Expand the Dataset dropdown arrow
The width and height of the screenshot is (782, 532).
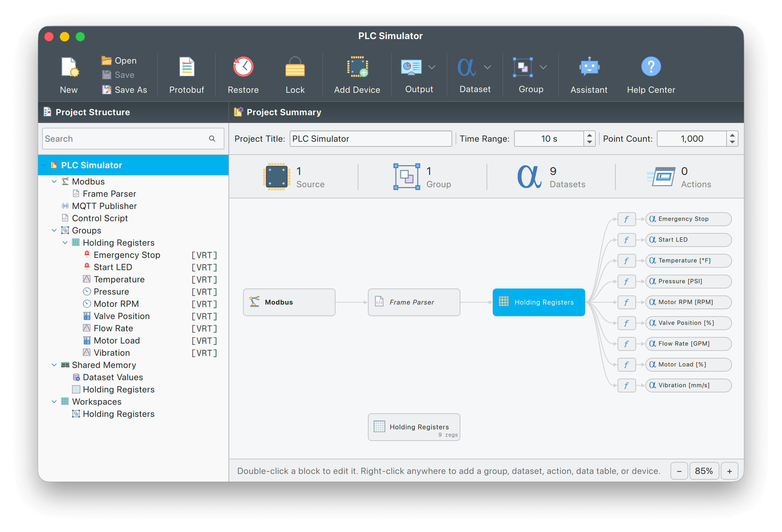pyautogui.click(x=488, y=67)
